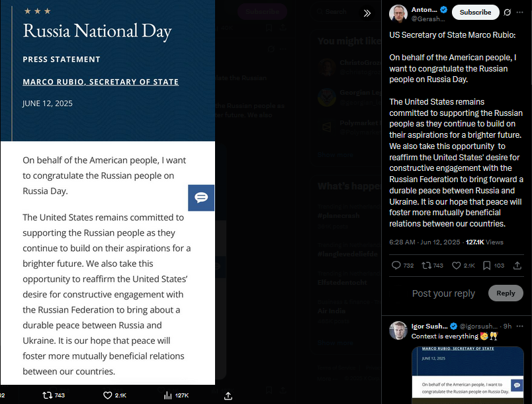This screenshot has height=404, width=532.
Task: Open the three-dot menu on Anton's post
Action: pos(520,13)
